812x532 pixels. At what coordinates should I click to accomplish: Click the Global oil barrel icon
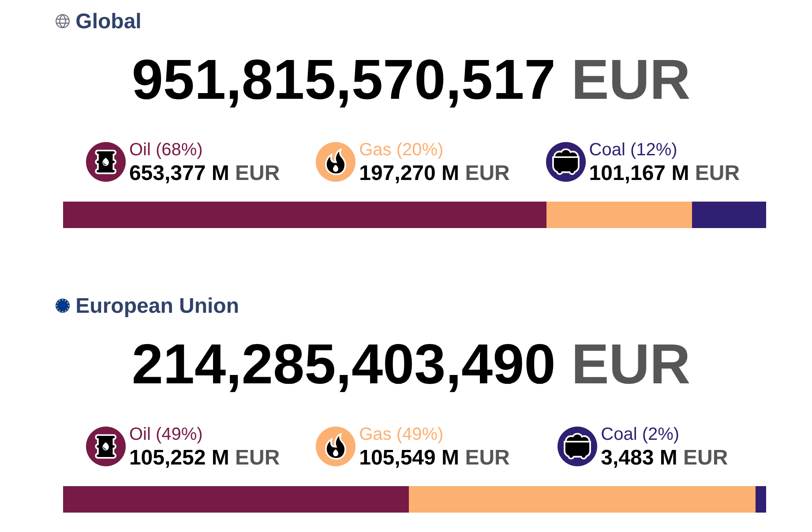point(106,162)
